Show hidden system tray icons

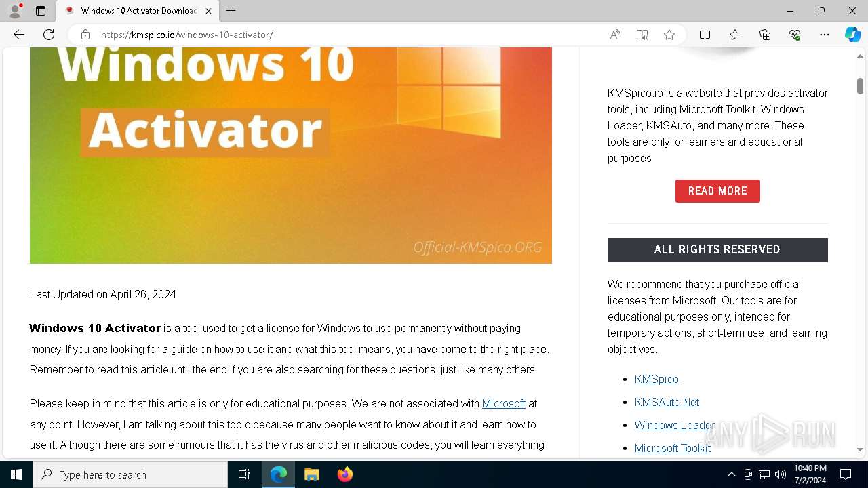click(731, 474)
